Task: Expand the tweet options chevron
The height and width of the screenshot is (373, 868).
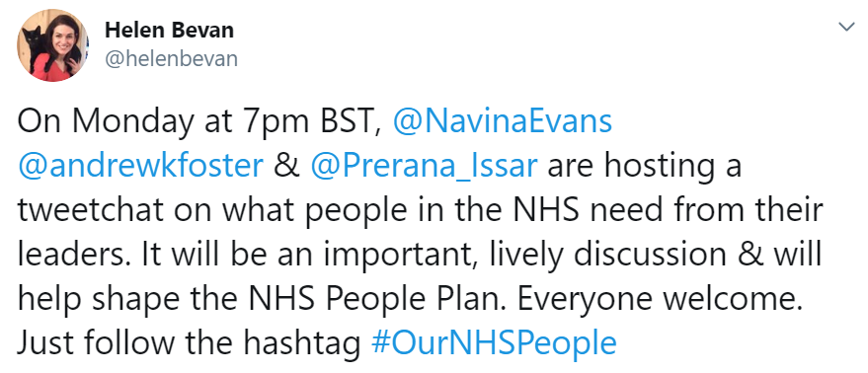Action: pos(846,27)
